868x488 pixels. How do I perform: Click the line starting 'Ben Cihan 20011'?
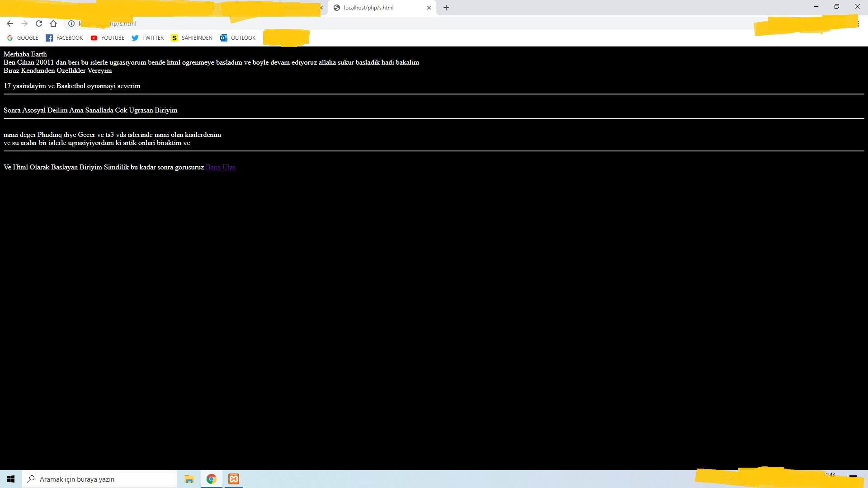tap(211, 62)
